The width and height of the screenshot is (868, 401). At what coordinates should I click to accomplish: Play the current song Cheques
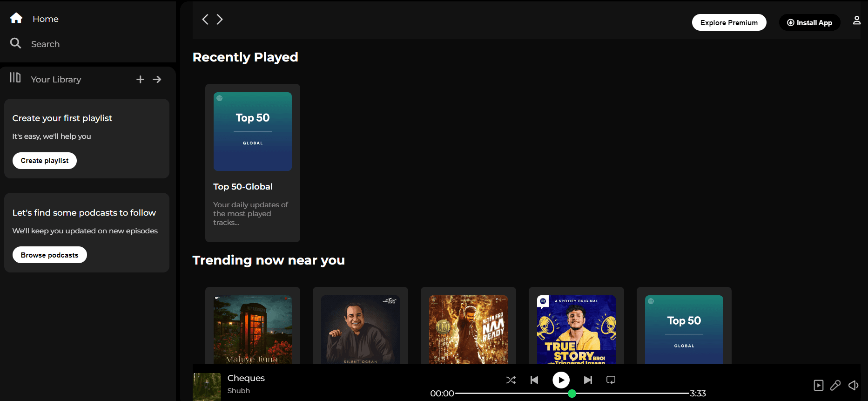point(561,380)
